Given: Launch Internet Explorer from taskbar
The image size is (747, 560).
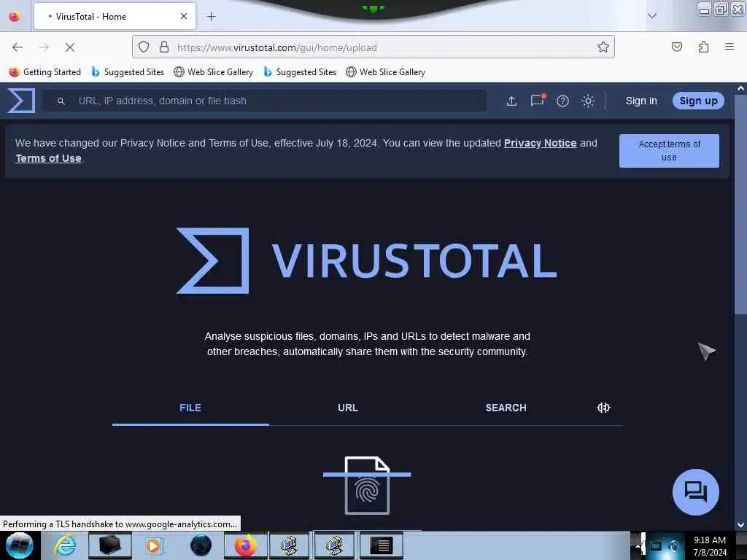Looking at the screenshot, I should point(65,545).
